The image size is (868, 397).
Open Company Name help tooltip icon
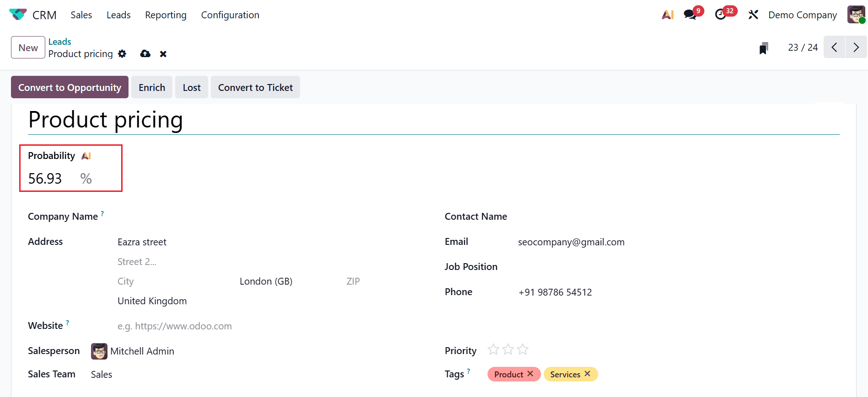tap(102, 213)
